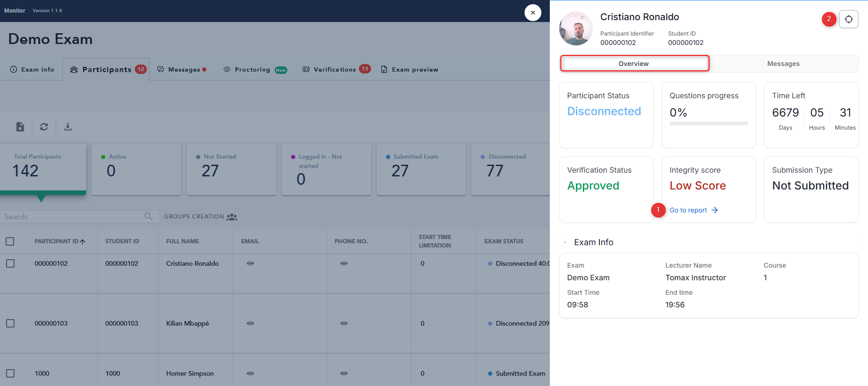Click the Not Submitted submission type
Image resolution: width=868 pixels, height=386 pixels.
(x=810, y=186)
